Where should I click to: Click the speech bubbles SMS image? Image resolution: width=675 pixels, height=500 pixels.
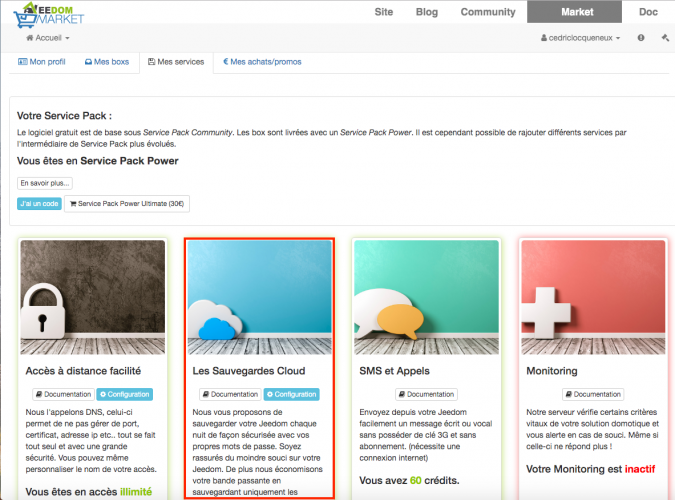(x=426, y=297)
